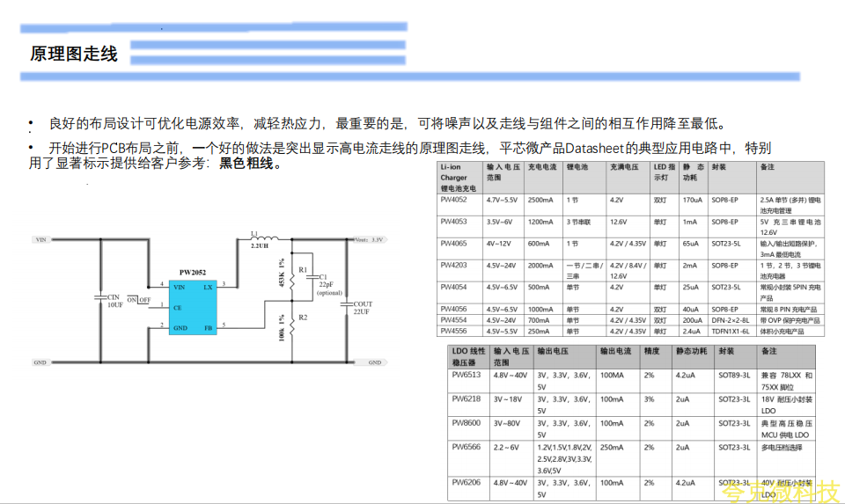Screen dimensions: 845x504
Task: Click the blue PW2052 chip block
Action: (x=193, y=305)
